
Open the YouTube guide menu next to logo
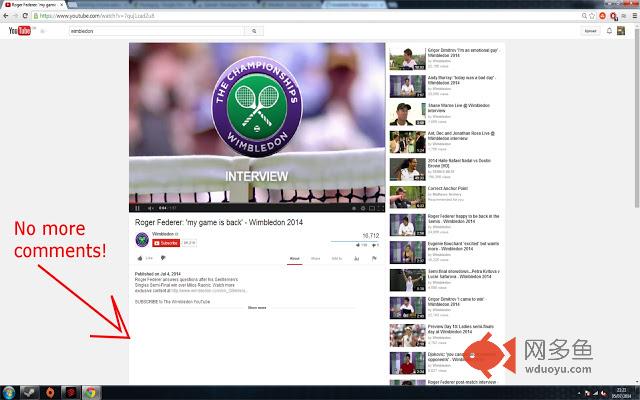[42, 31]
